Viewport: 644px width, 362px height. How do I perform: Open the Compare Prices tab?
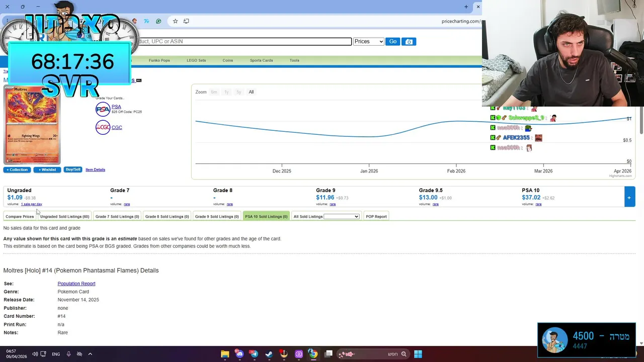(x=20, y=217)
